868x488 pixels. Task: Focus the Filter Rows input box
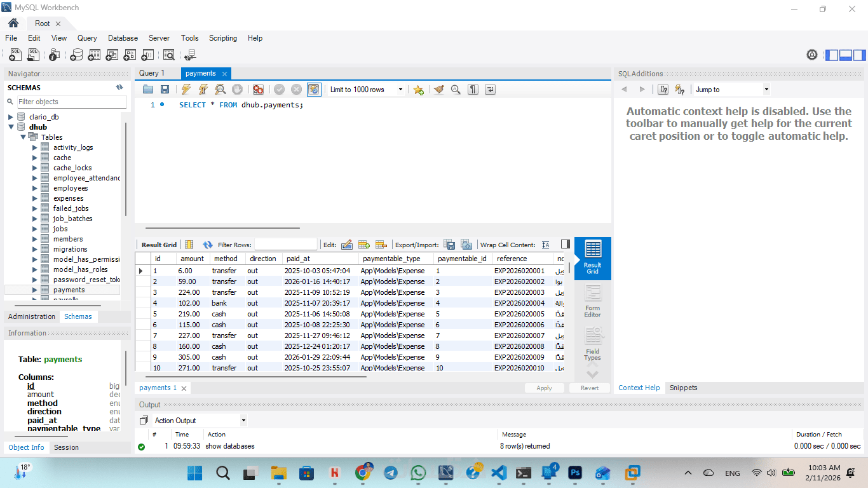tap(286, 245)
